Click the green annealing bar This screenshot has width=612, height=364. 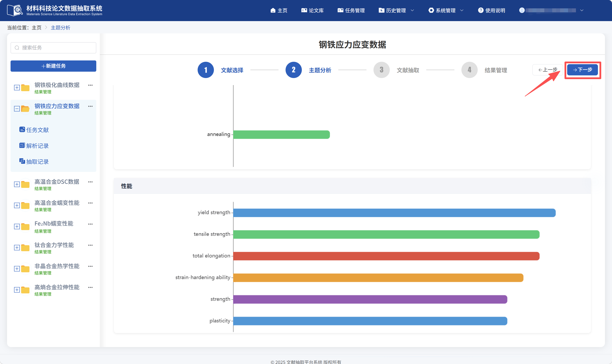tap(281, 135)
